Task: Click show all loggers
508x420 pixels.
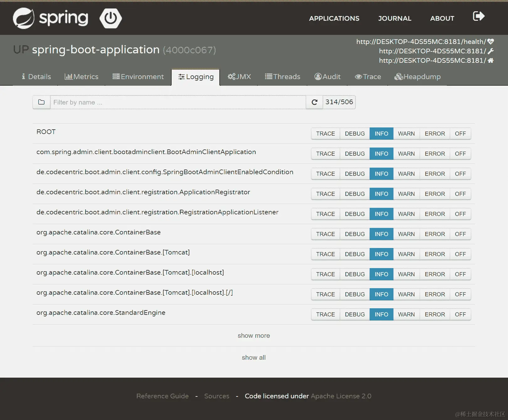Action: [254, 358]
